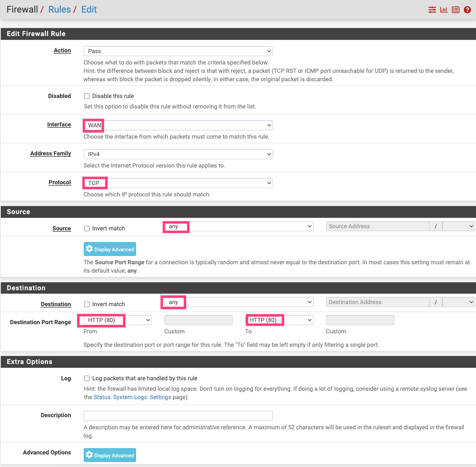Click the red help question mark icon
This screenshot has width=476, height=467.
click(x=468, y=10)
